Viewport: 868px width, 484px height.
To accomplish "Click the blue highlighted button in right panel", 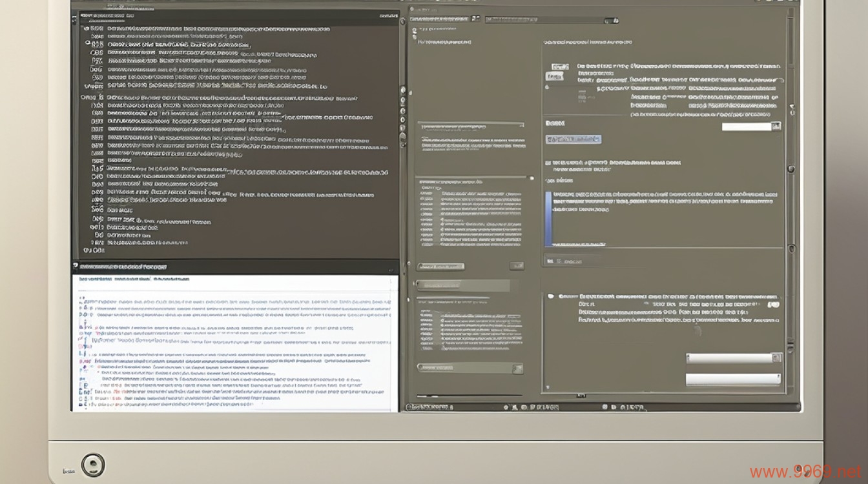I will [573, 139].
